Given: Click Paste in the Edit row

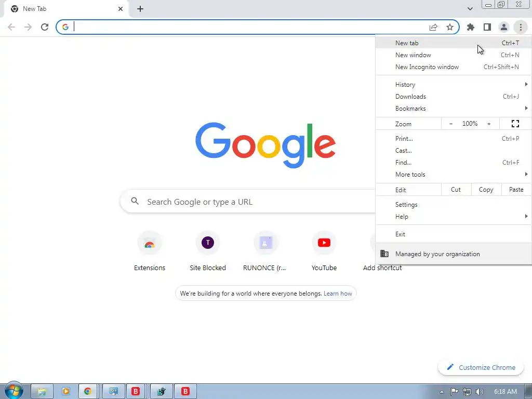Looking at the screenshot, I should (516, 190).
